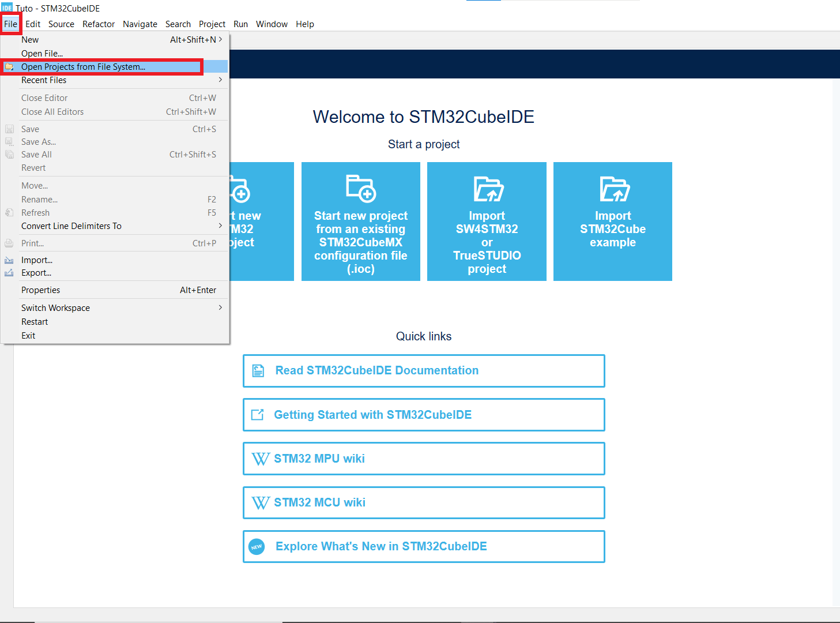Open the Run menu

(240, 24)
